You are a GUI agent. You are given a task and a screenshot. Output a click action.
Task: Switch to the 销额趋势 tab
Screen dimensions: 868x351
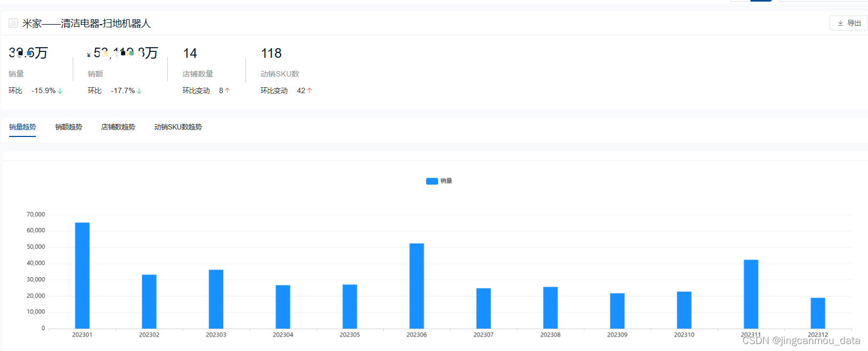(x=69, y=127)
